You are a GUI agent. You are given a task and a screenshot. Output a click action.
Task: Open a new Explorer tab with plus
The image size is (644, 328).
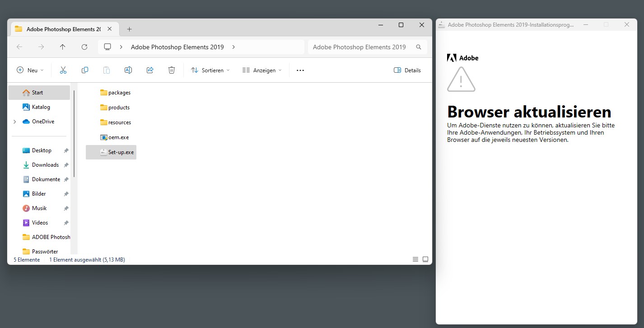point(129,29)
